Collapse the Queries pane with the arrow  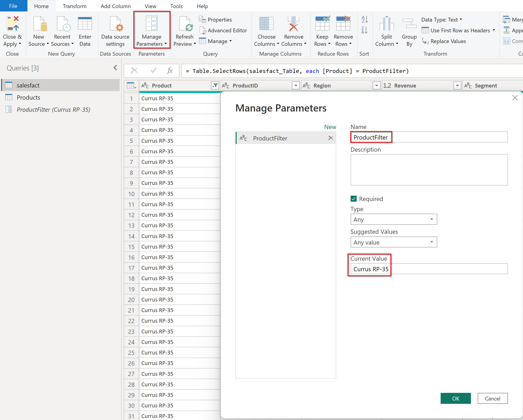click(115, 68)
